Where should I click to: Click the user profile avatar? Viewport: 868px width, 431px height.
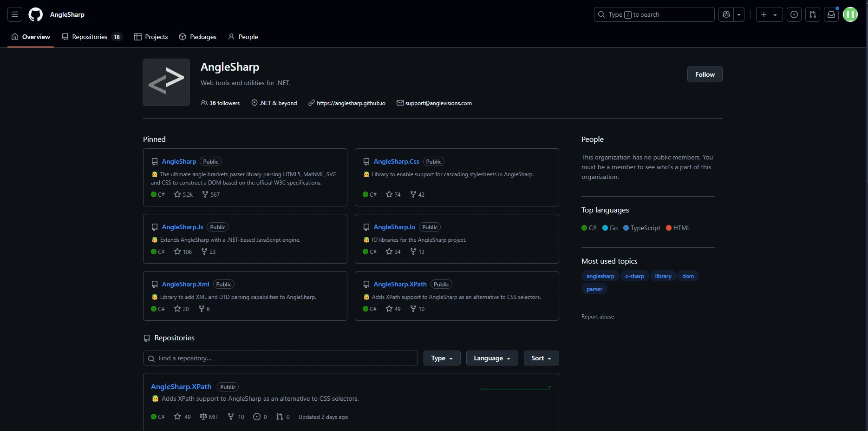click(850, 14)
